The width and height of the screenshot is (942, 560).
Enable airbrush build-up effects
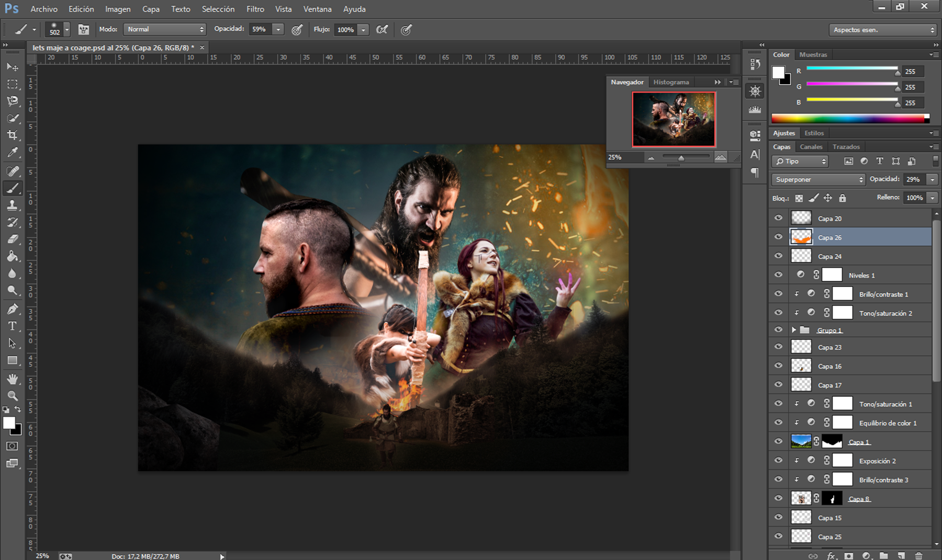click(383, 30)
